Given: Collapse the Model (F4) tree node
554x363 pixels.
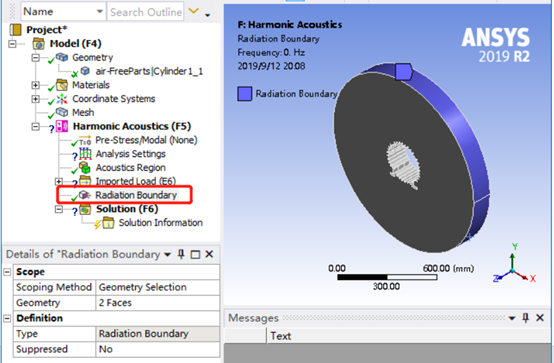Looking at the screenshot, I should click(x=12, y=44).
